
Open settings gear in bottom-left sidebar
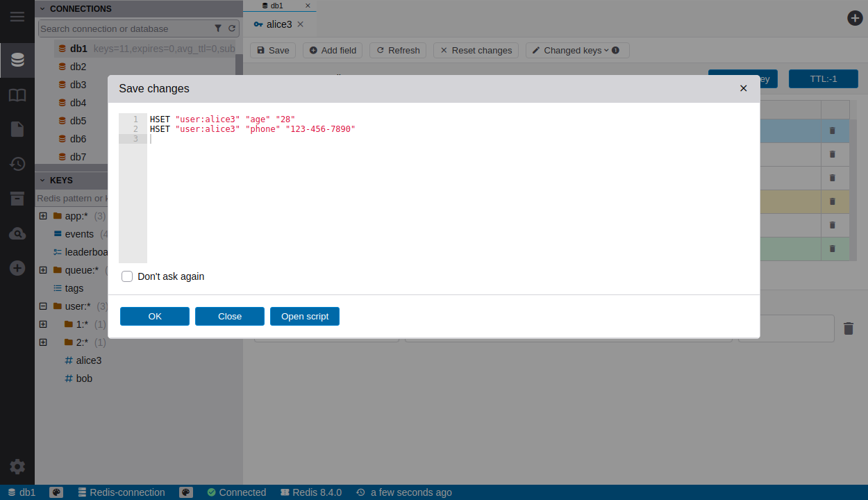[17, 467]
